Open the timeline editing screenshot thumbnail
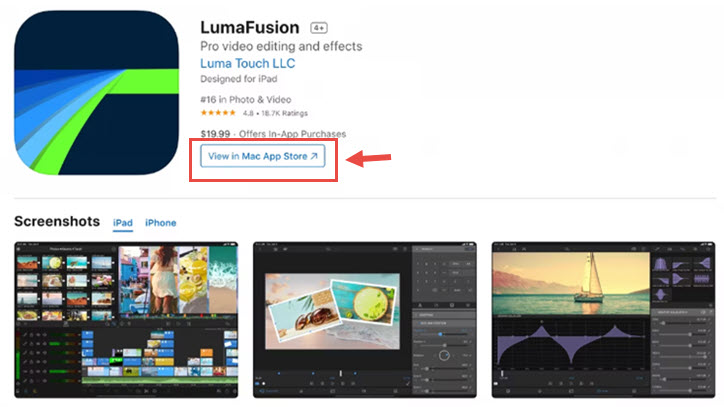The height and width of the screenshot is (407, 724). (x=126, y=320)
